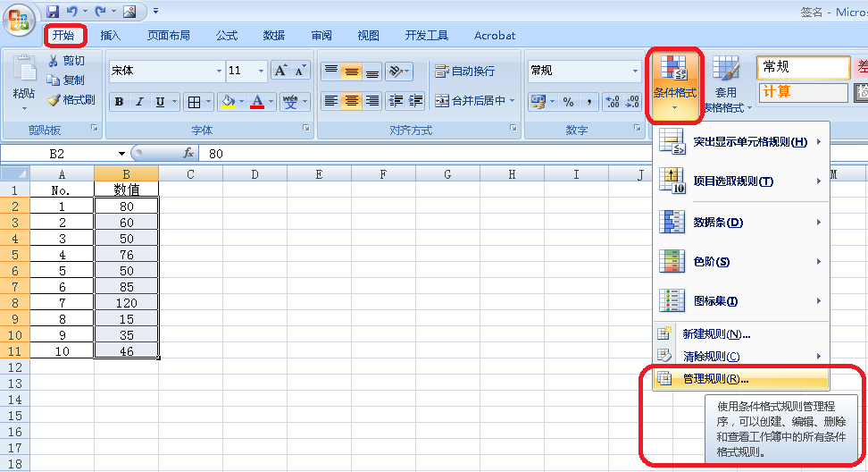Click the Office button logo
868x472 pixels.
click(x=18, y=20)
